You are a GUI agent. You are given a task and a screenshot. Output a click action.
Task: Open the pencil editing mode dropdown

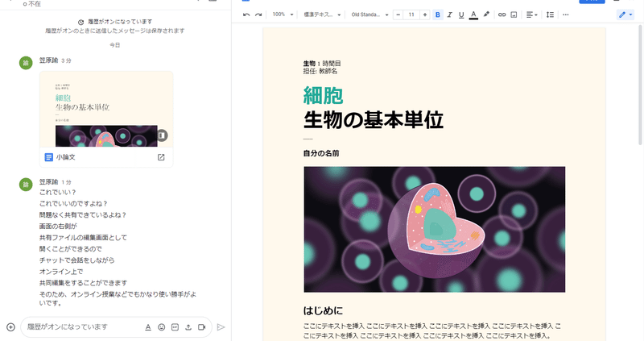pyautogui.click(x=625, y=15)
